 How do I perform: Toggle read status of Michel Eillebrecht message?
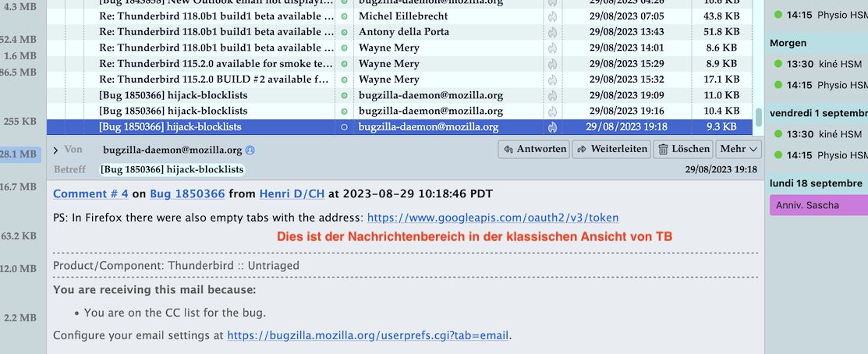click(344, 16)
